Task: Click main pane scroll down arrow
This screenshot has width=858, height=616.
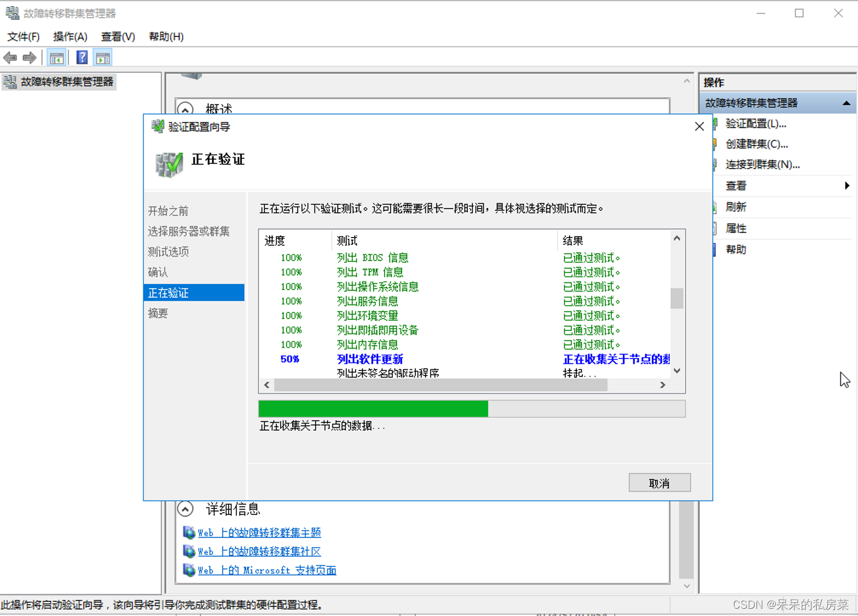Action: tap(687, 586)
